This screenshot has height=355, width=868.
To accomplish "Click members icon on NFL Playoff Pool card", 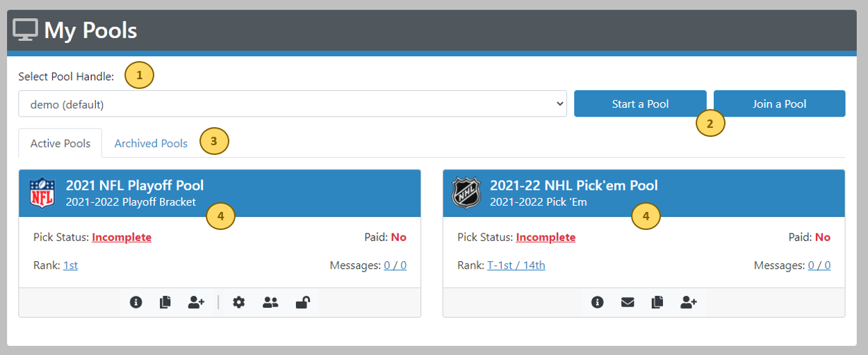I will click(x=270, y=303).
